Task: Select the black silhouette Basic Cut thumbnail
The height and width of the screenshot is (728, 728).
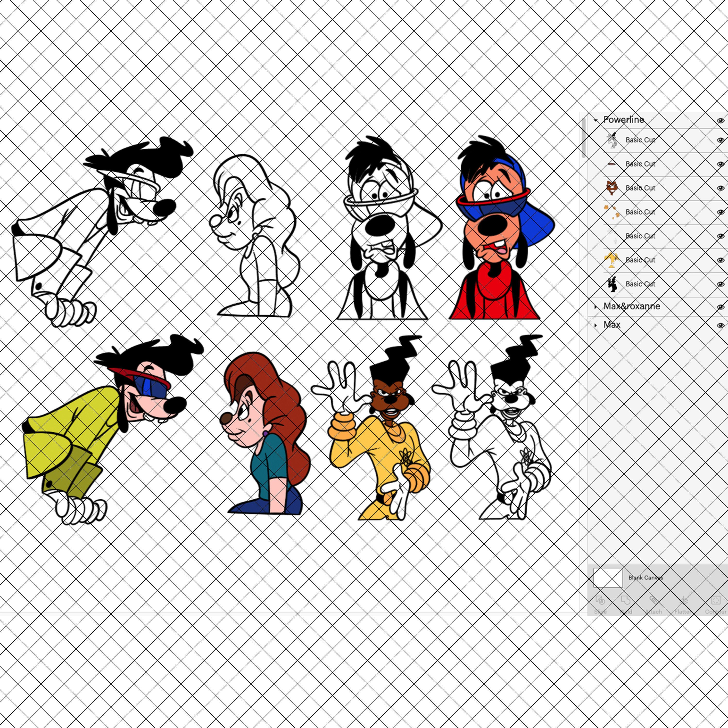Action: 612,284
